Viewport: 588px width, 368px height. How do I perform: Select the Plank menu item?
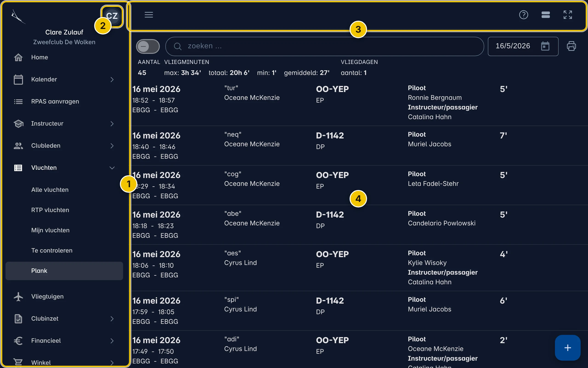click(x=64, y=271)
